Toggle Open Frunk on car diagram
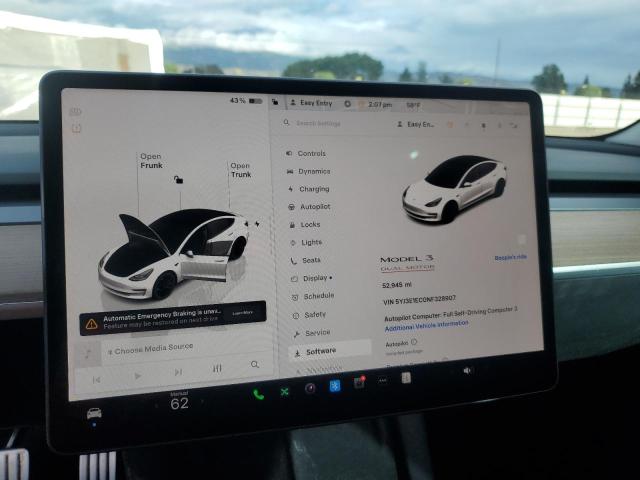The width and height of the screenshot is (640, 480). tap(151, 161)
